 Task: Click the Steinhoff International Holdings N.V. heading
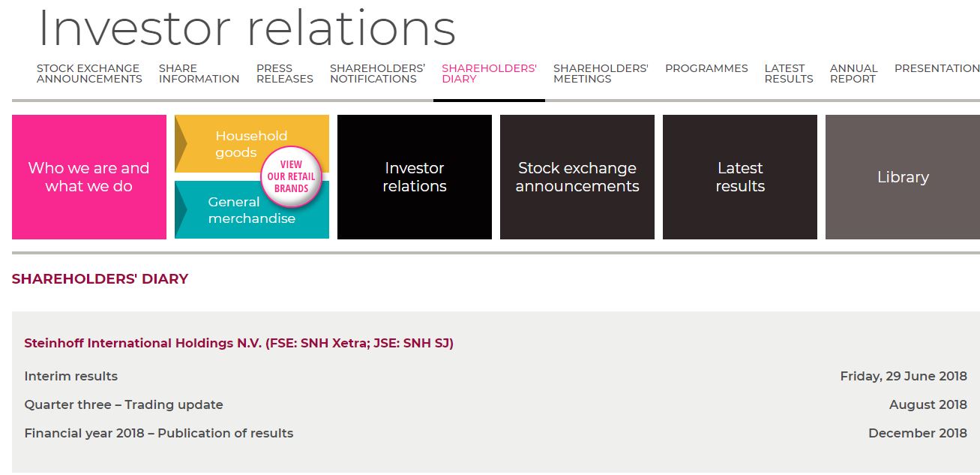pos(239,342)
